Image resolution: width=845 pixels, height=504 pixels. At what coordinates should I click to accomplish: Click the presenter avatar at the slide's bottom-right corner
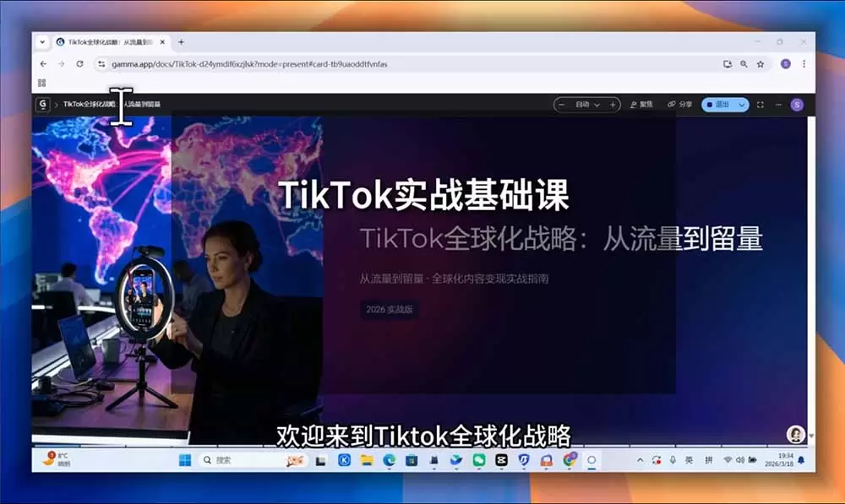(795, 434)
